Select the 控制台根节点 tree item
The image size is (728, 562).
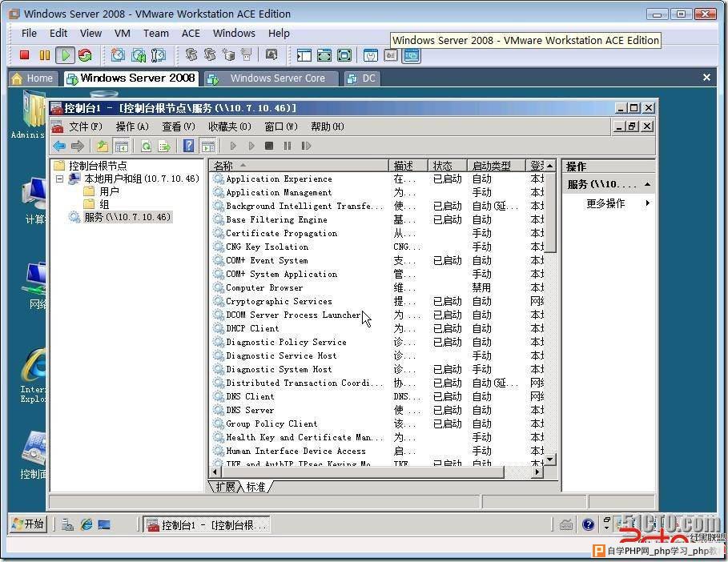98,166
